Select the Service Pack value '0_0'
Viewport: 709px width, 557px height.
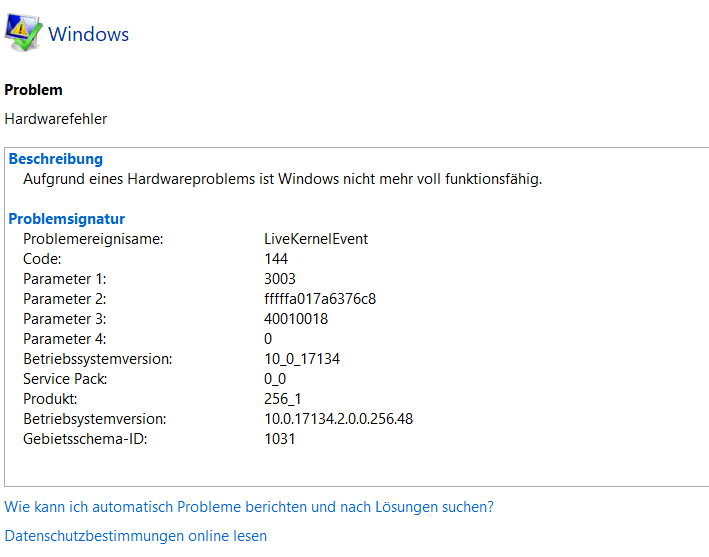pyautogui.click(x=275, y=379)
